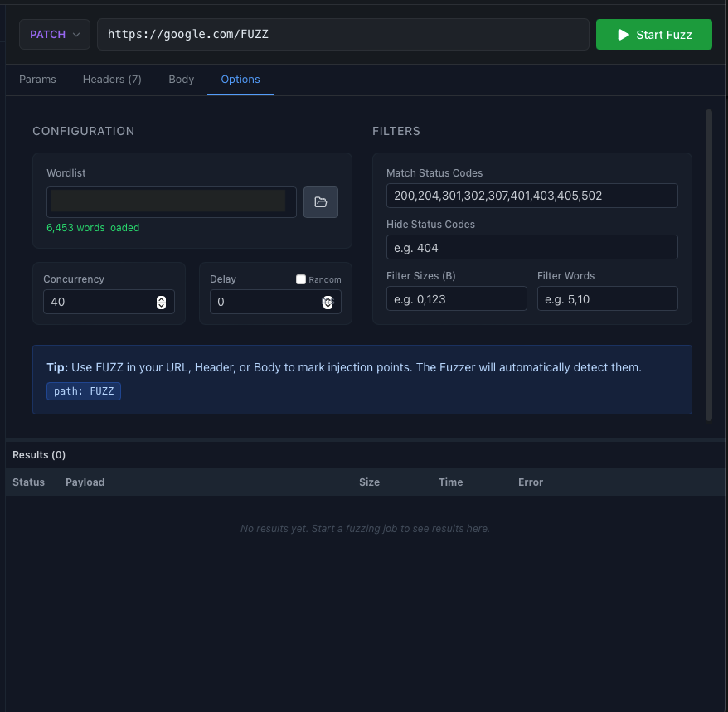This screenshot has width=728, height=712.
Task: Decrement the Concurrency value with the down arrow
Action: pyautogui.click(x=162, y=305)
